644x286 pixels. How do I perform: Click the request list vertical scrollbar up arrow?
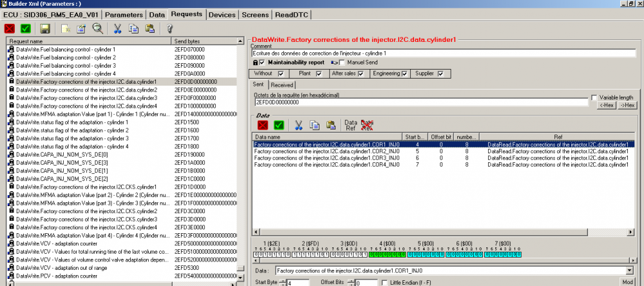(x=240, y=41)
